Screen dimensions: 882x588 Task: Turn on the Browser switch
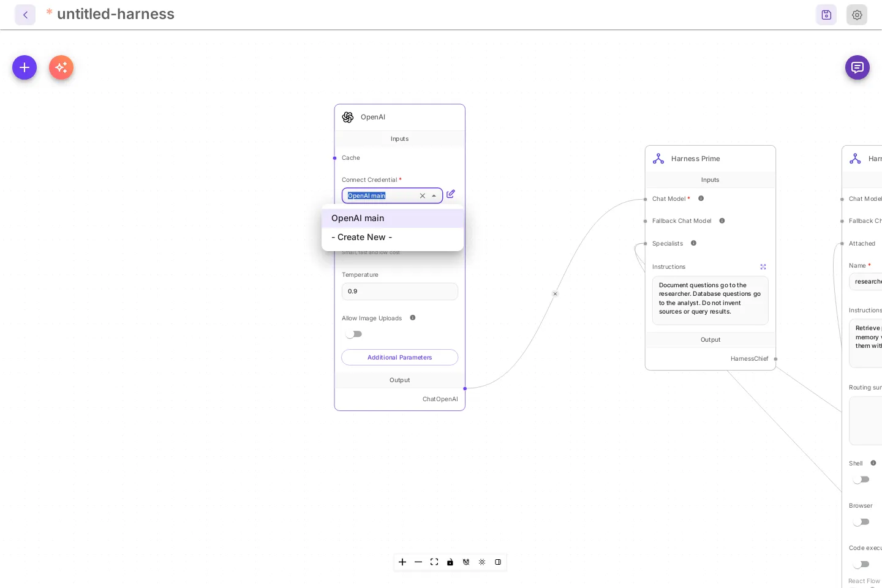coord(861,522)
